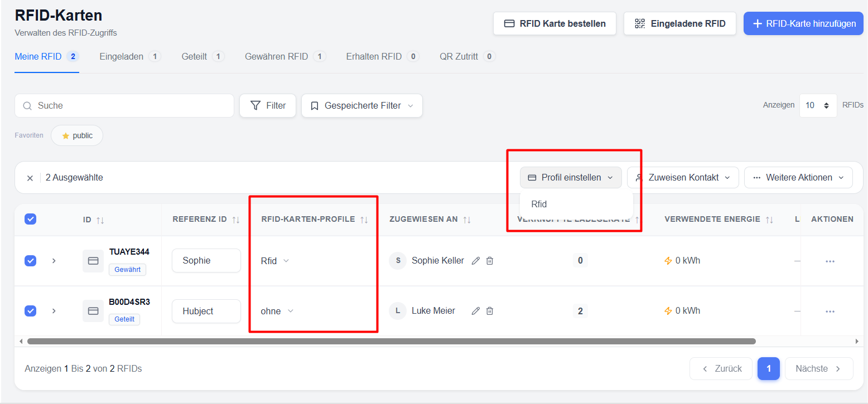
Task: Click the linked chargers count 0
Action: coord(580,261)
